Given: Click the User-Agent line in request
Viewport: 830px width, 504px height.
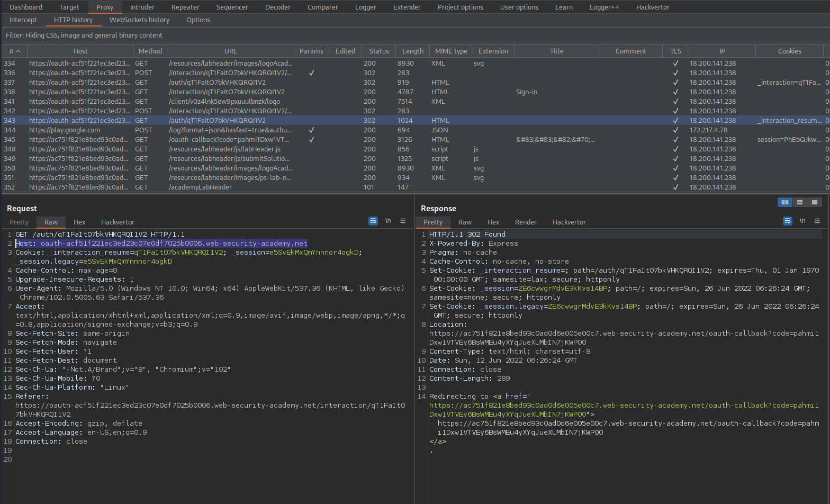Looking at the screenshot, I should click(210, 293).
